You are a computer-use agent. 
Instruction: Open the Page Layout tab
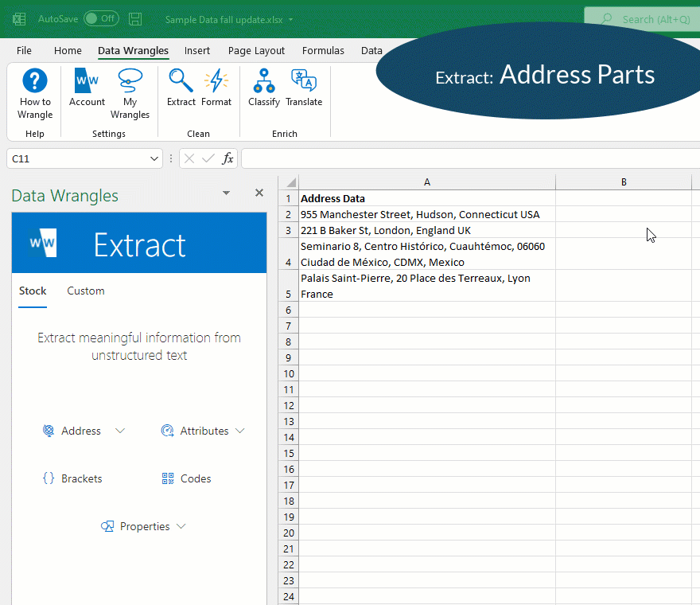coord(256,50)
